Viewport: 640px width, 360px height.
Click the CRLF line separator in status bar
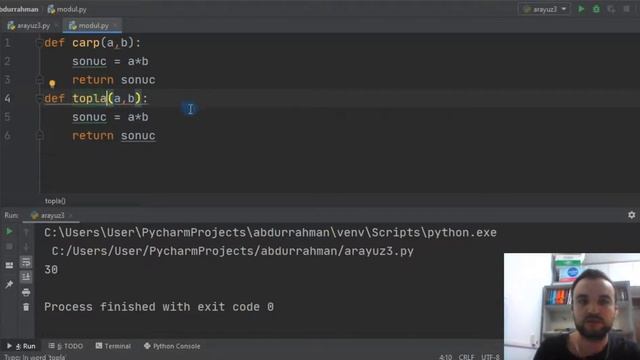coord(466,357)
